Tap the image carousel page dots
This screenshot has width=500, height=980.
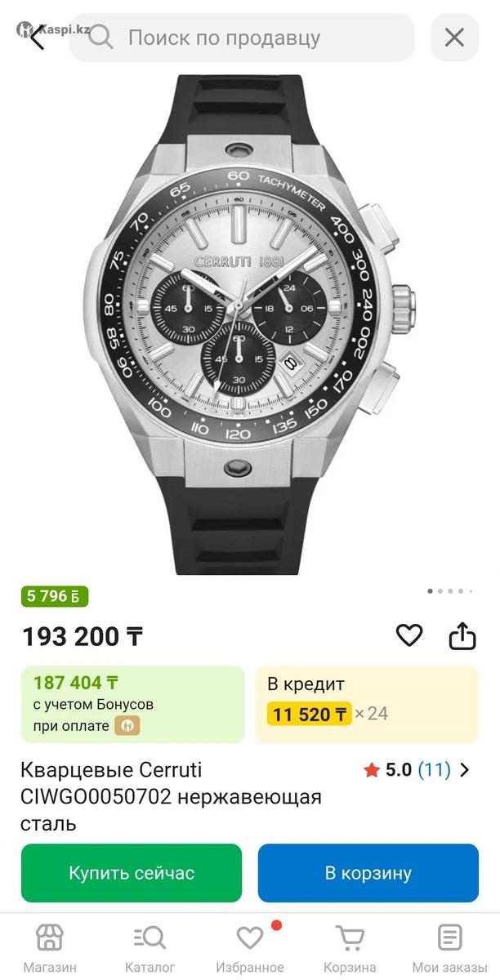coord(449,590)
